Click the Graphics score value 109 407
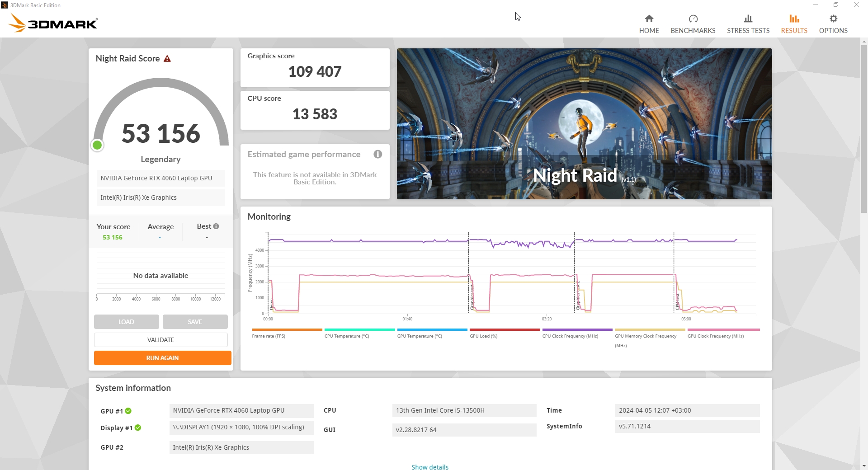 [315, 71]
